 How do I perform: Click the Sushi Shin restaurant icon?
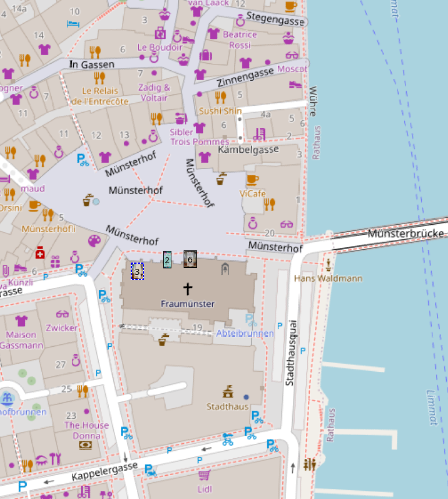pyautogui.click(x=220, y=97)
